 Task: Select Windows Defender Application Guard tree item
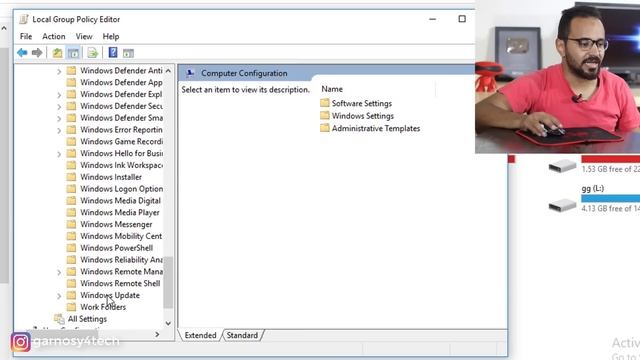click(121, 82)
